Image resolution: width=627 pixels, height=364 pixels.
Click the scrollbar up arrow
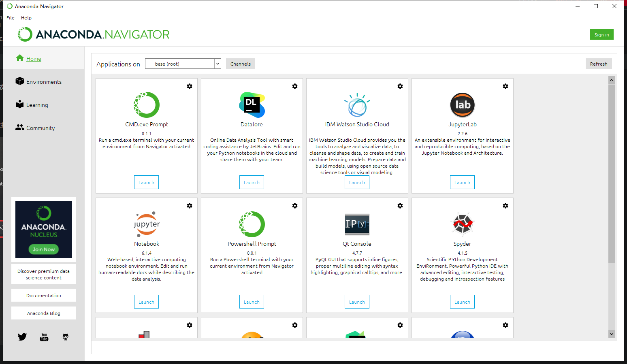(612, 80)
